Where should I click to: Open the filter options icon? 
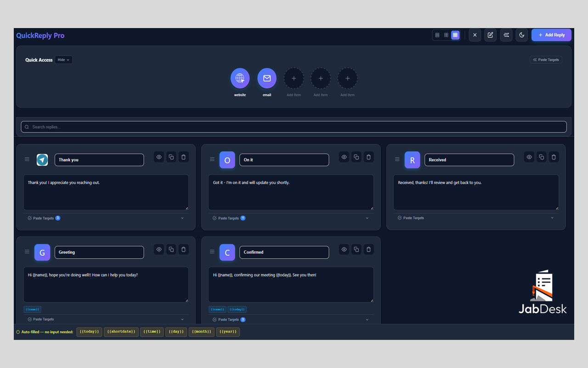pyautogui.click(x=506, y=35)
